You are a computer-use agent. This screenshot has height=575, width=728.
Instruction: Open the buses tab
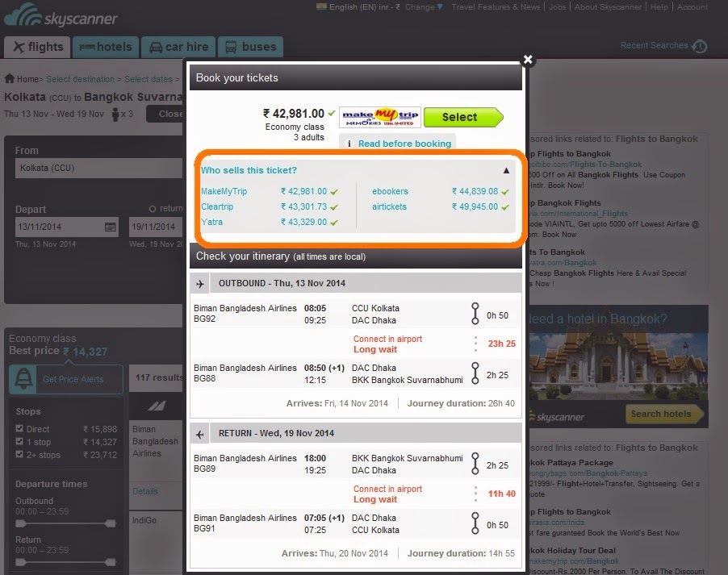pyautogui.click(x=250, y=47)
